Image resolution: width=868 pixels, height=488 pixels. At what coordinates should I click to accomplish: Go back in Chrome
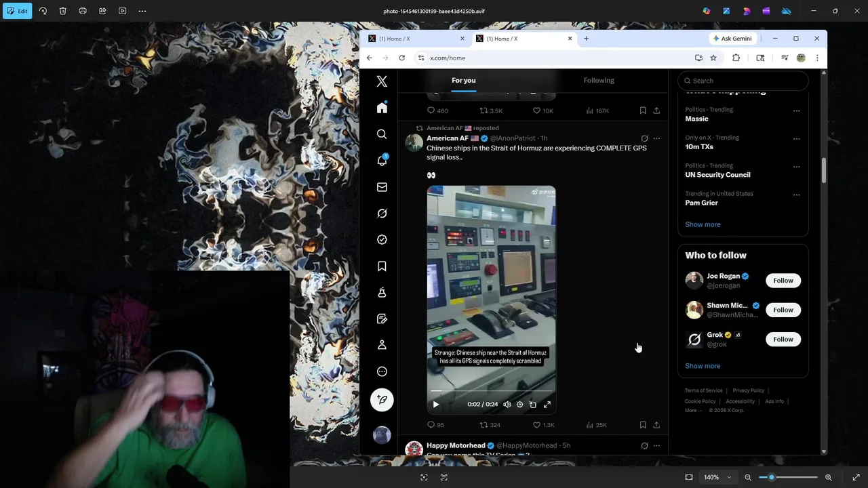pos(369,58)
